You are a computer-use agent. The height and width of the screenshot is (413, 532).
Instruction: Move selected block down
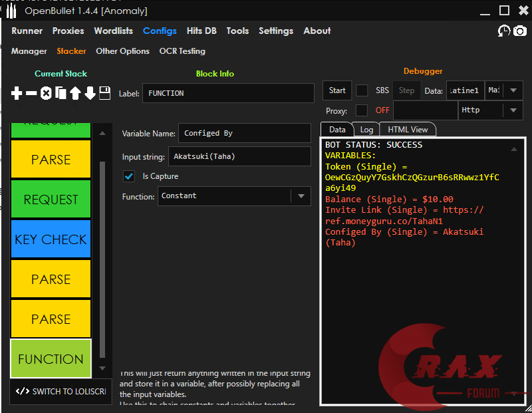pyautogui.click(x=90, y=93)
